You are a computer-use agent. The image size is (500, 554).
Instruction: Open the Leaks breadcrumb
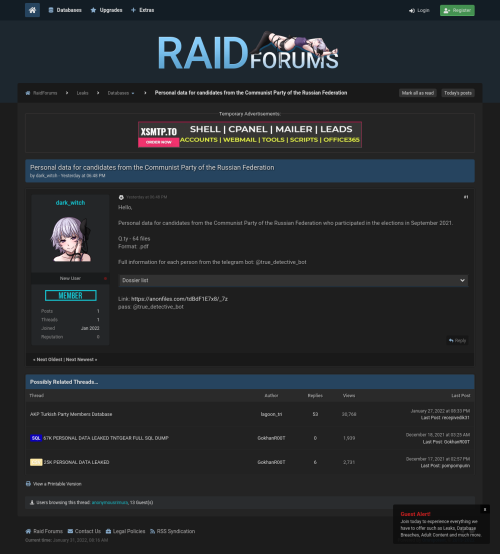pyautogui.click(x=82, y=93)
